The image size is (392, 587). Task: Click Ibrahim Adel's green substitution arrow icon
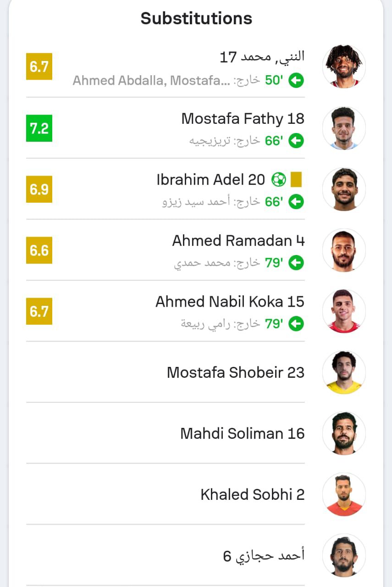pos(296,202)
